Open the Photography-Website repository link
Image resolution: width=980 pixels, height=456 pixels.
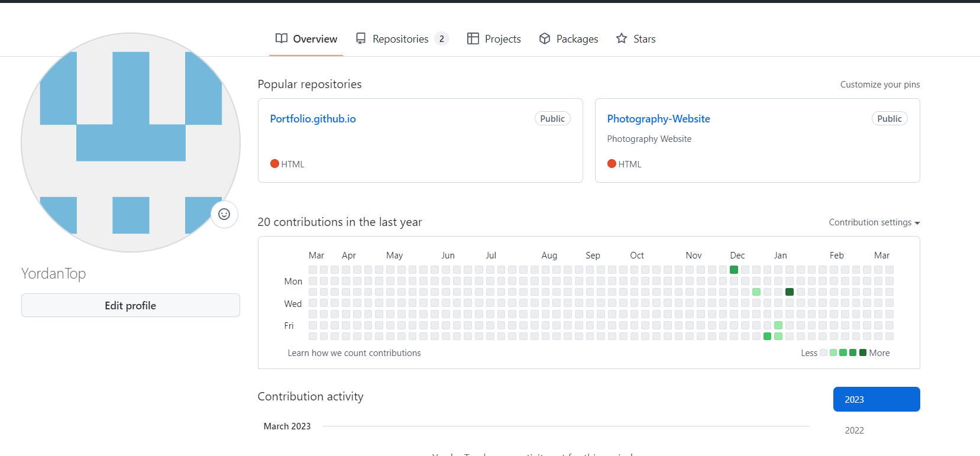(x=658, y=119)
